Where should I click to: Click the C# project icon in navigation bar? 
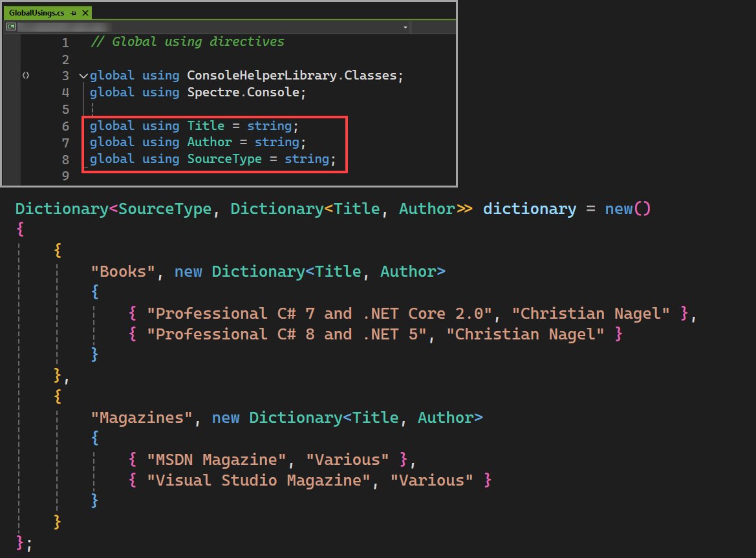(x=10, y=27)
